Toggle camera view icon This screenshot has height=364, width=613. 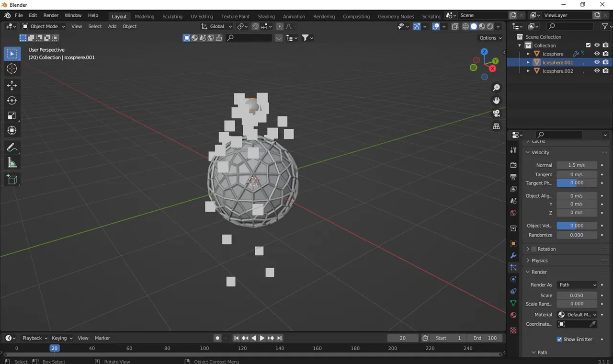tap(497, 114)
